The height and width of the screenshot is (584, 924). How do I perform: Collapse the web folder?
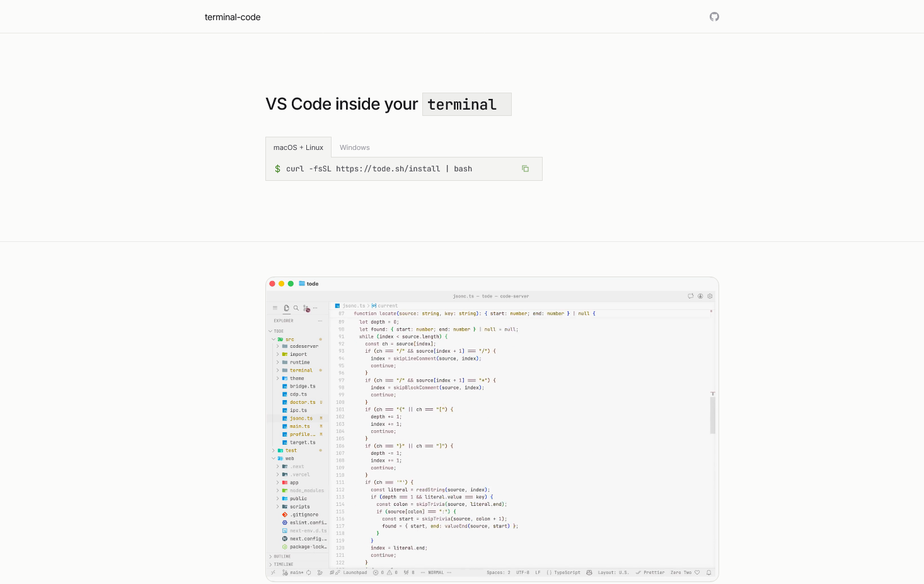[274, 459]
